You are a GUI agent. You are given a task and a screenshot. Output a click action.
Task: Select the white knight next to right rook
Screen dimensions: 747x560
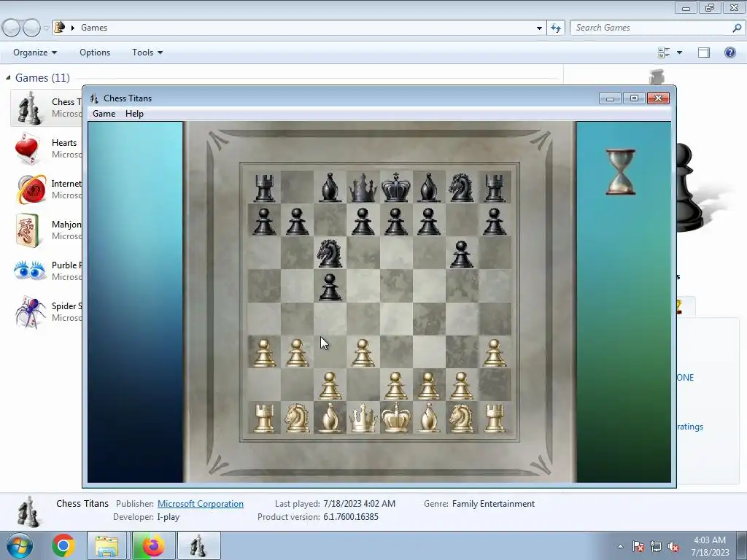click(461, 418)
